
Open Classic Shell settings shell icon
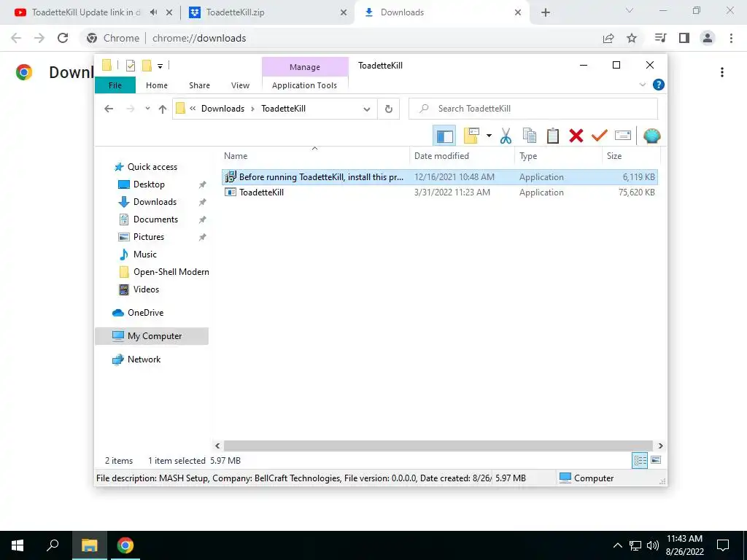coord(651,136)
